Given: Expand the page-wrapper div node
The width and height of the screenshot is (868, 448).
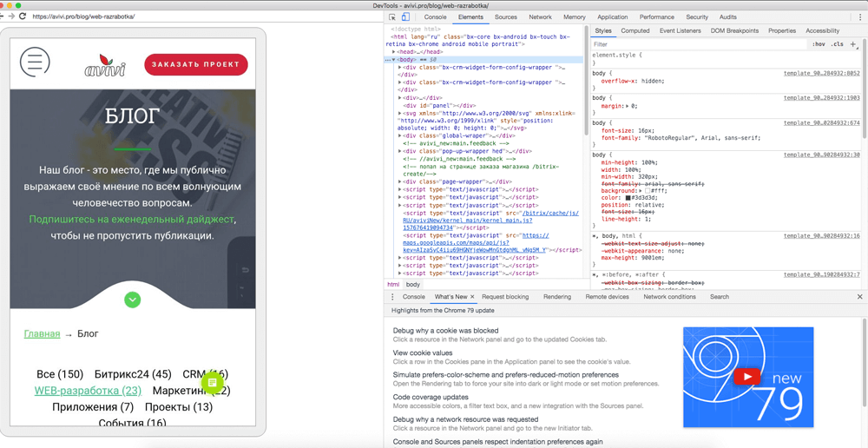Looking at the screenshot, I should (400, 181).
